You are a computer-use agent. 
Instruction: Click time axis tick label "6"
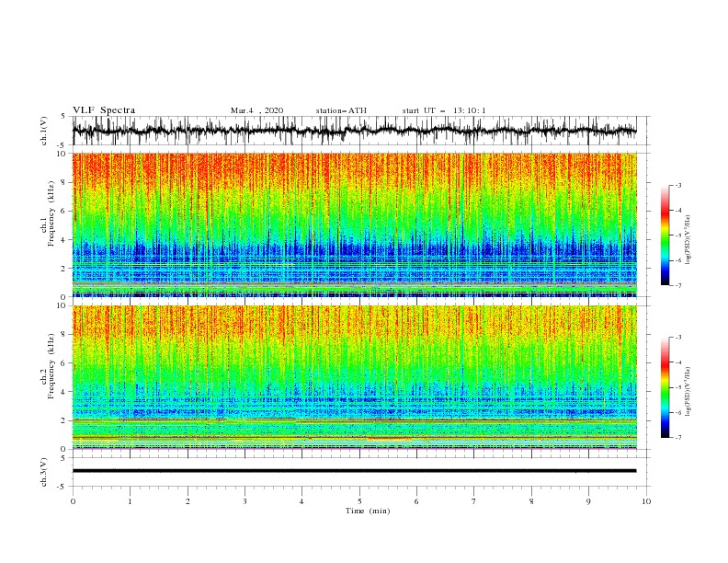[x=416, y=501]
